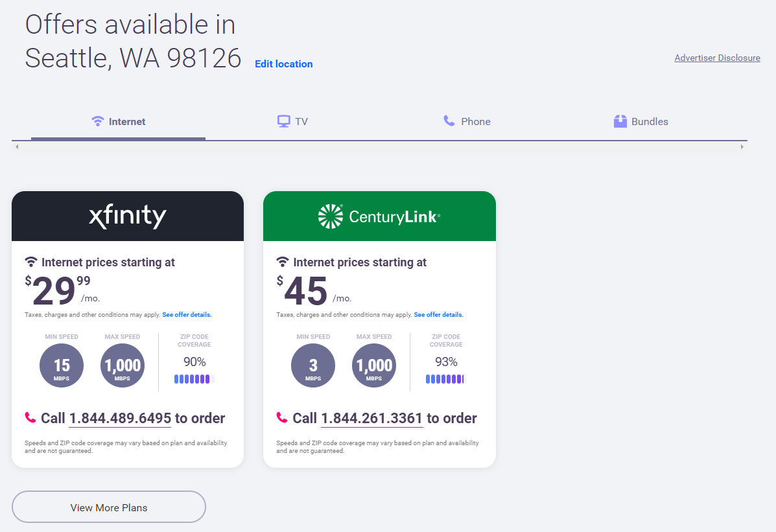This screenshot has height=532, width=776.
Task: Open CenturyLink See offer details link
Action: click(x=438, y=315)
